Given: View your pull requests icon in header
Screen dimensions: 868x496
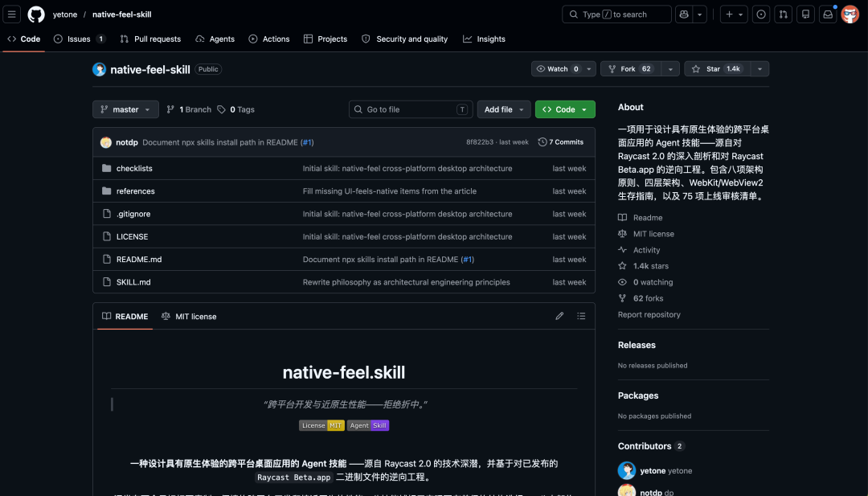Looking at the screenshot, I should point(784,14).
